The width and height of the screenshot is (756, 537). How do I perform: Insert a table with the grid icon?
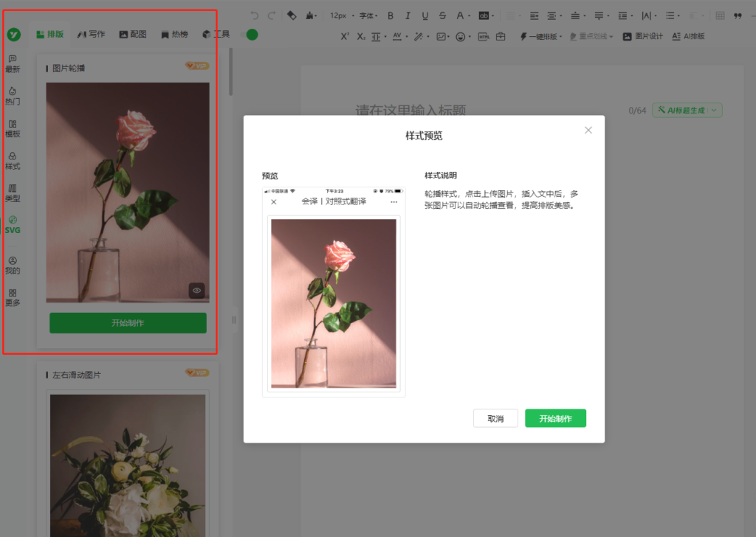click(720, 16)
